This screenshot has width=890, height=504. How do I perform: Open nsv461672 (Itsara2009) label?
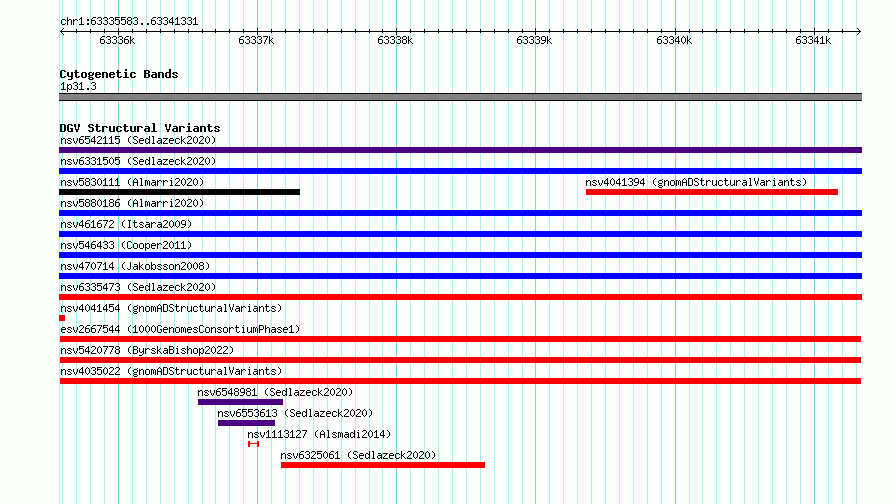click(126, 224)
